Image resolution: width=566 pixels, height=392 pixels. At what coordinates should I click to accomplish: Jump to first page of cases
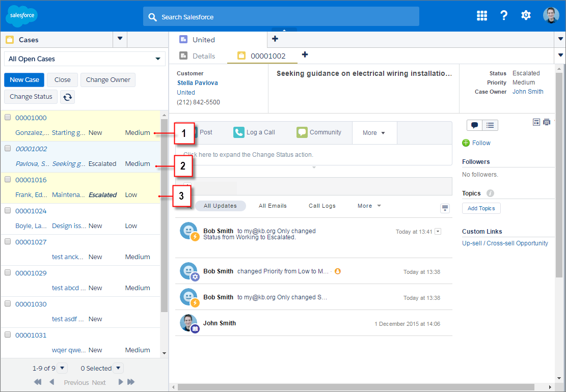click(x=38, y=382)
